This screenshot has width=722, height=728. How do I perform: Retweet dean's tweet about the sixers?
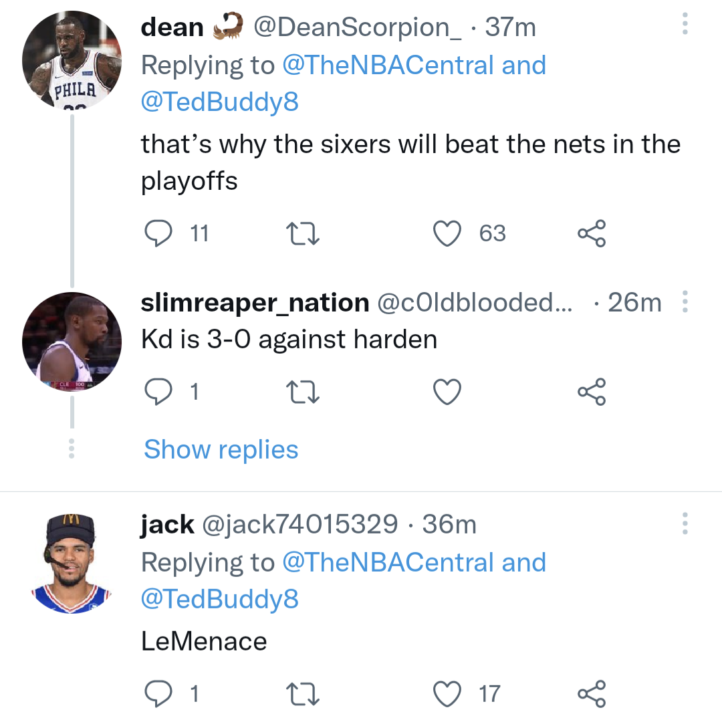click(x=302, y=233)
